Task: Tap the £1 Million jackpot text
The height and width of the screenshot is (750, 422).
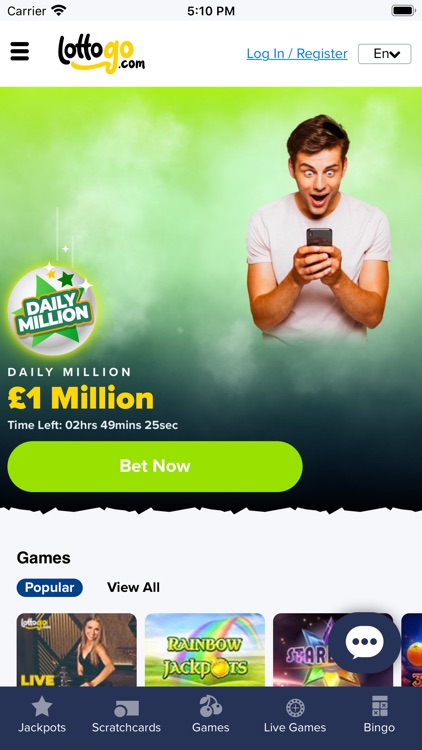Action: click(81, 398)
